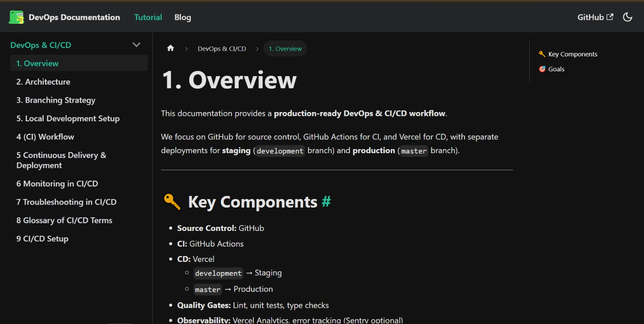This screenshot has width=644, height=324.
Task: Open sidebar page 7 Troubleshooting in CI/CD
Action: coord(79,202)
